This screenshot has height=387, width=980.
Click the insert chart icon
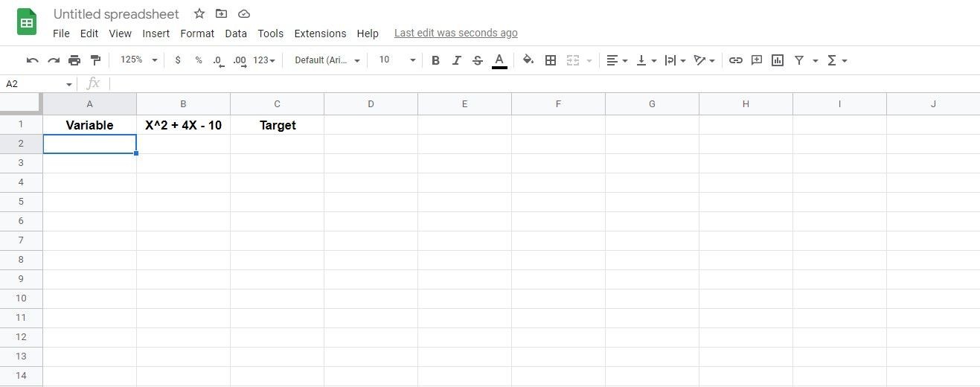point(778,60)
